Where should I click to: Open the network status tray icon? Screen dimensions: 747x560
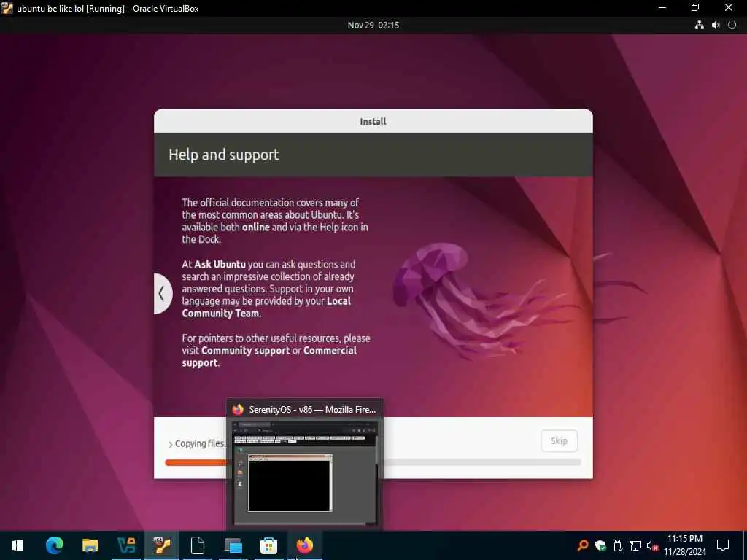coord(635,545)
